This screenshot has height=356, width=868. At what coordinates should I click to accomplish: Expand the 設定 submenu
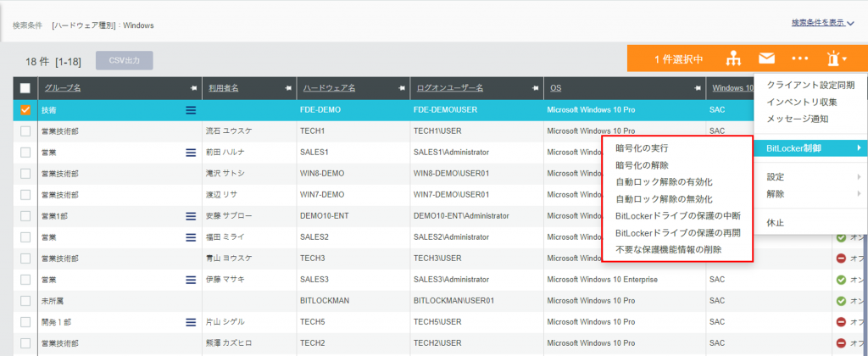click(811, 177)
